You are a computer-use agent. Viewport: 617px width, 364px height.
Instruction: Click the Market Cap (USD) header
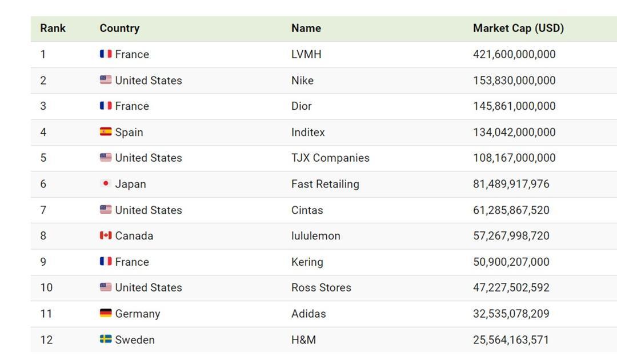pyautogui.click(x=518, y=28)
